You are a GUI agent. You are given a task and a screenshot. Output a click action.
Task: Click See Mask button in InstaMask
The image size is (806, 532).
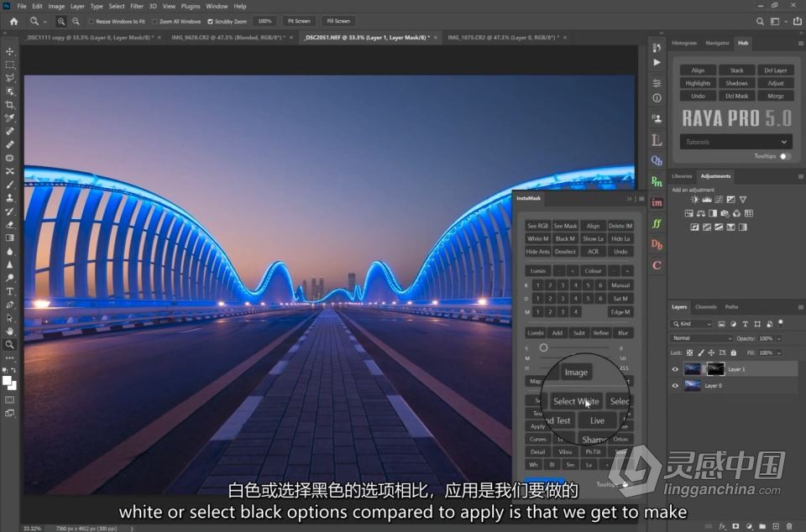point(565,226)
